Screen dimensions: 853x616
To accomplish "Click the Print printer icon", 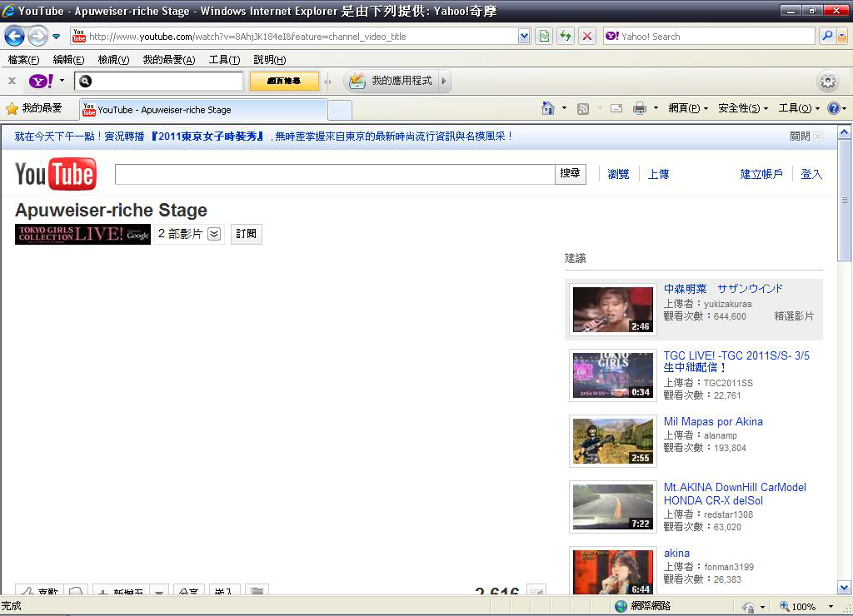I will pos(640,109).
